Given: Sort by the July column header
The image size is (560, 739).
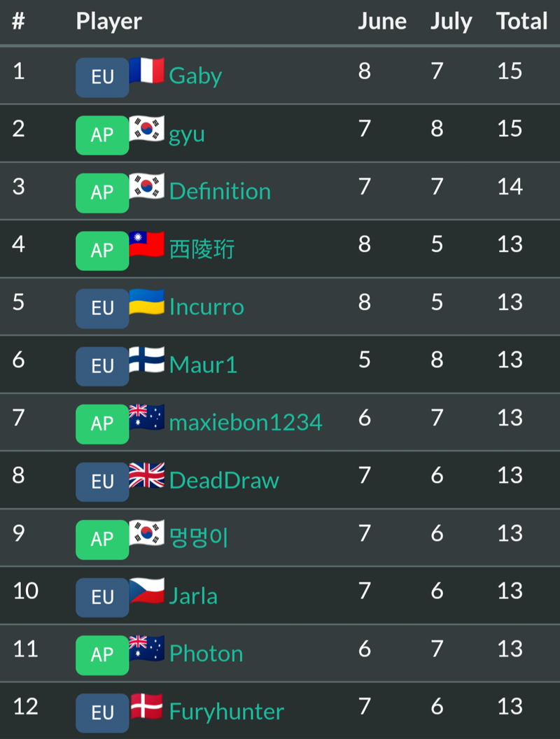Looking at the screenshot, I should (451, 22).
